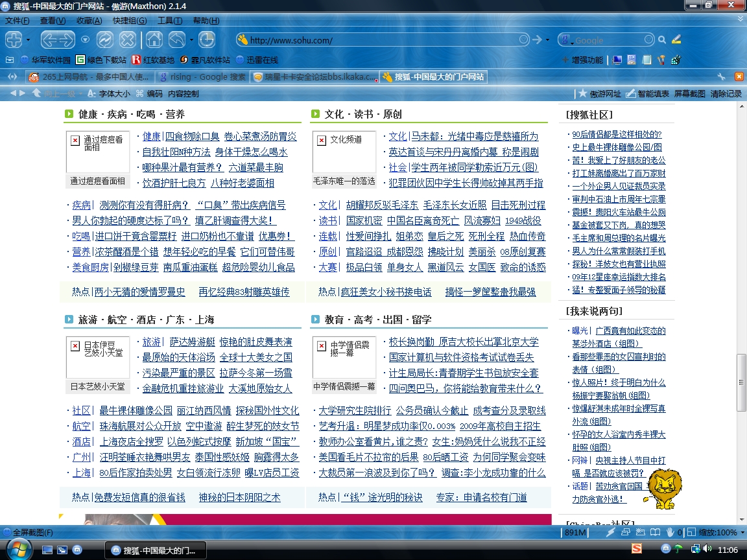Click the 内容控制 toolbar button
Viewport: 747px width, 560px height.
[x=184, y=94]
